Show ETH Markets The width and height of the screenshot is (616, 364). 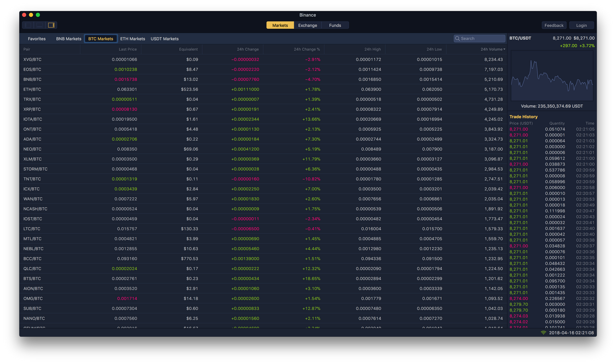pyautogui.click(x=132, y=38)
